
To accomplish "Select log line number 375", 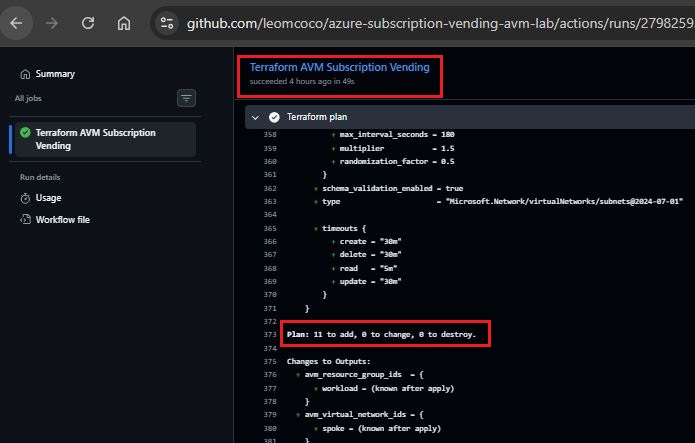I will 270,361.
